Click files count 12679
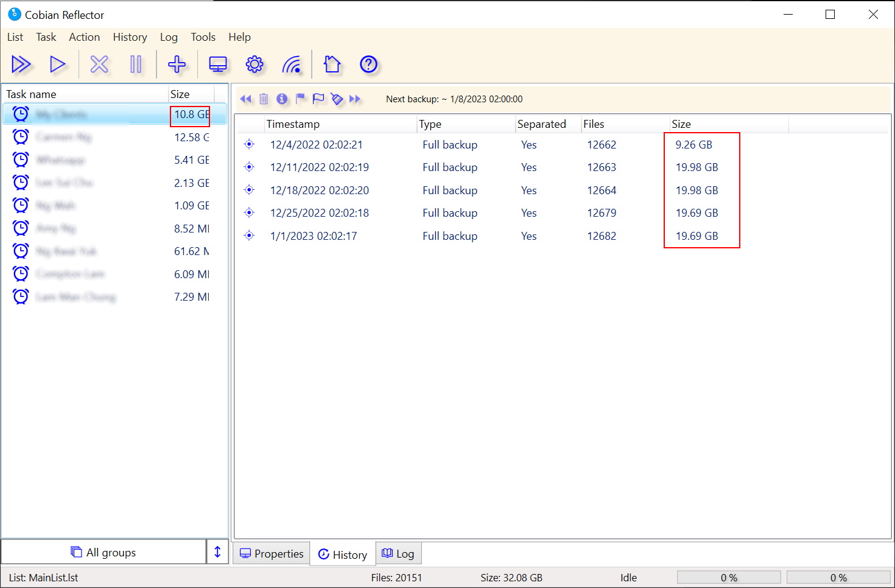Screen dimensions: 895x588 (602, 213)
